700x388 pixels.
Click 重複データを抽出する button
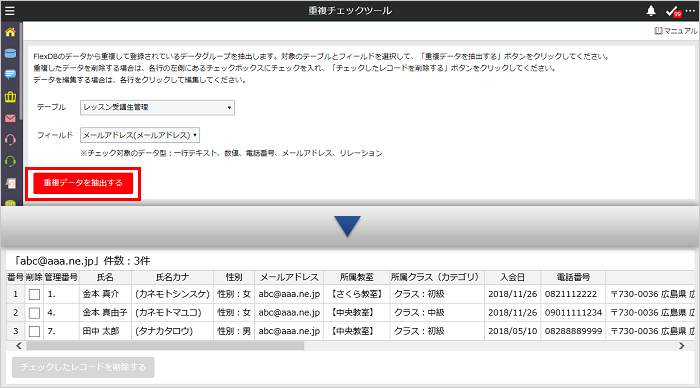click(83, 183)
